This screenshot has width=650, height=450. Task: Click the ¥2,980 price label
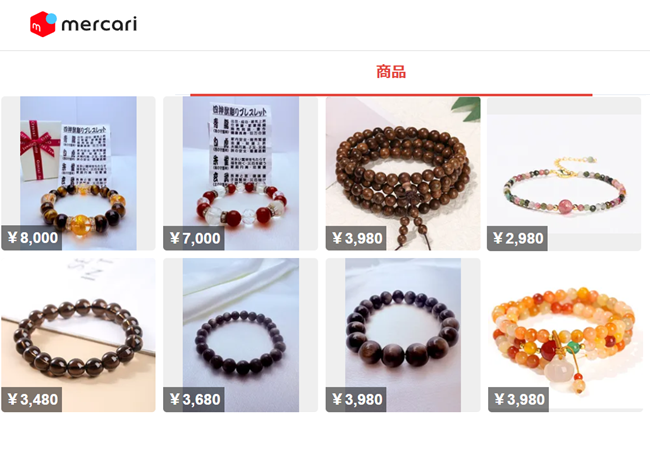517,238
